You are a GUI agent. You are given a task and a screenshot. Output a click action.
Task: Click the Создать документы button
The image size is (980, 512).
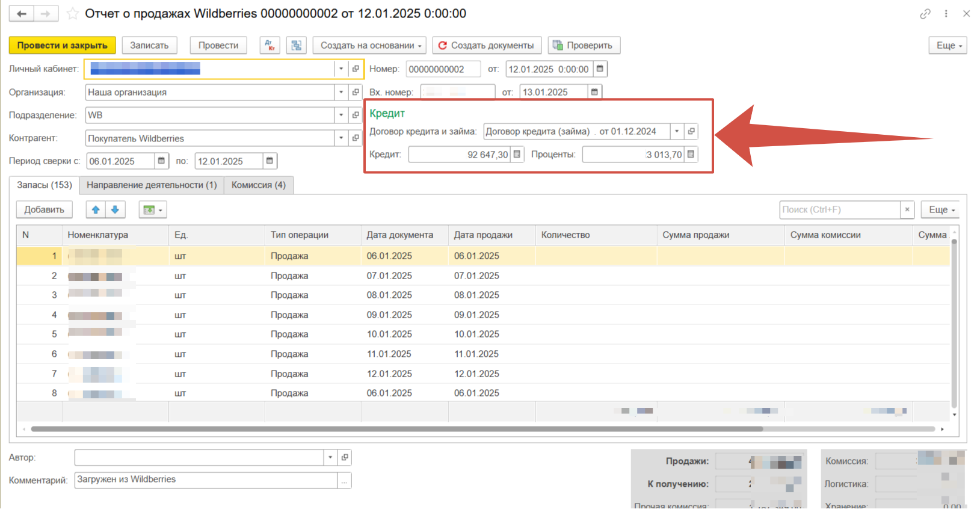(487, 45)
